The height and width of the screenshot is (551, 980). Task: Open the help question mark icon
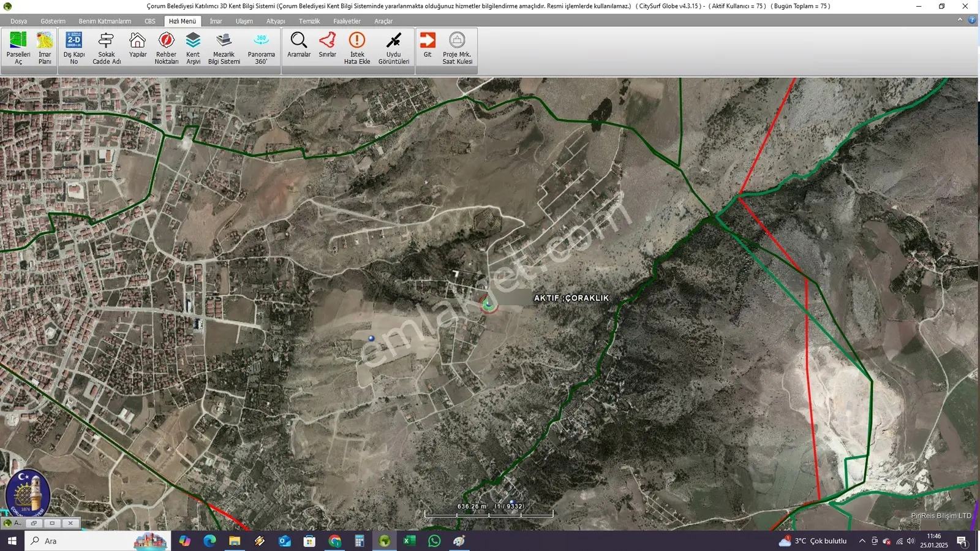972,20
